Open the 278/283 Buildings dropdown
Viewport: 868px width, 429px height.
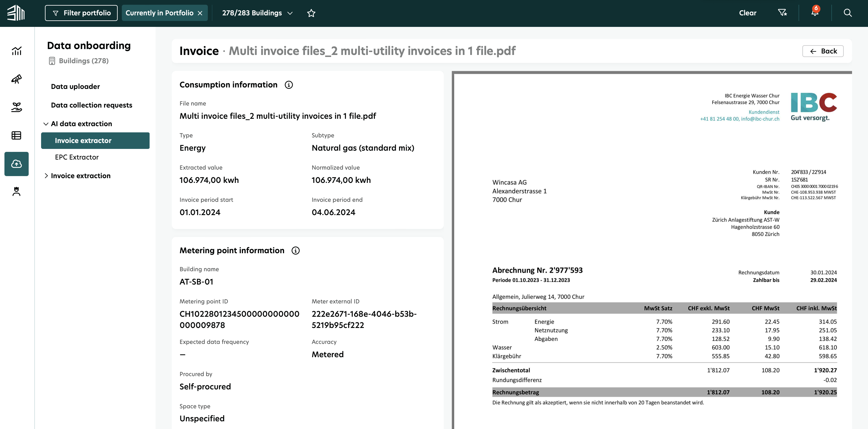pos(290,13)
